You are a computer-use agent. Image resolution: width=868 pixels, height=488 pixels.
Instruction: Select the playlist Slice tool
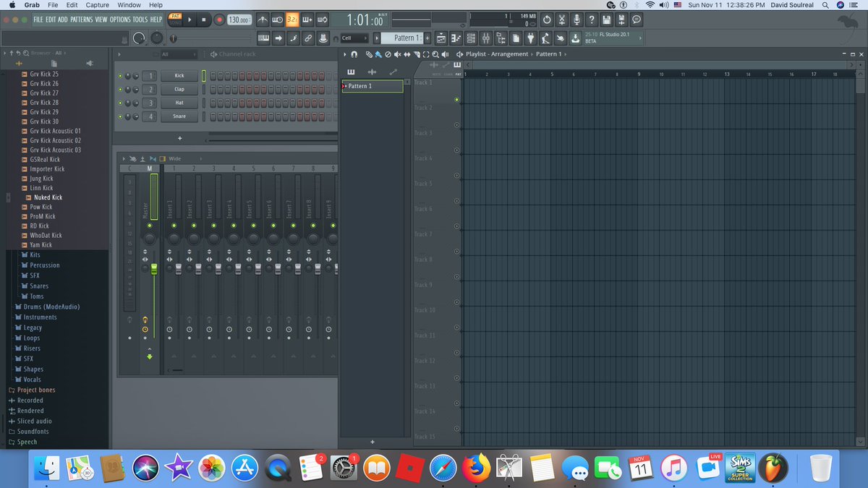(417, 54)
